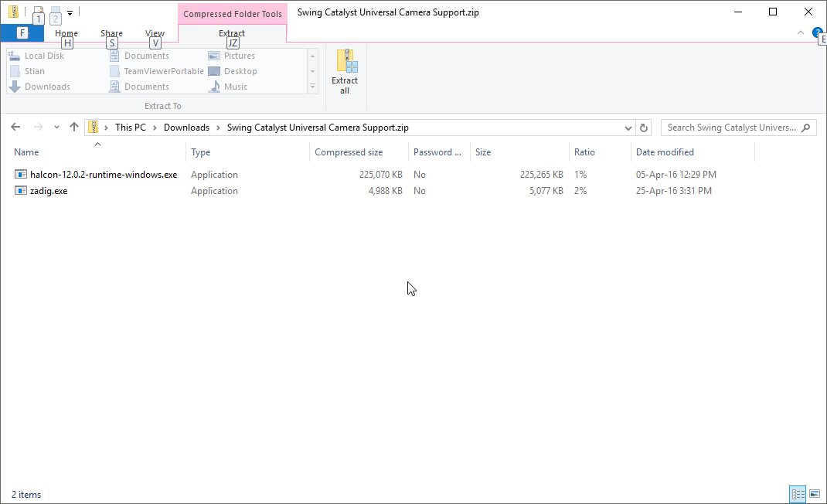Image resolution: width=827 pixels, height=504 pixels.
Task: Click the halcon exe application icon
Action: (x=21, y=174)
